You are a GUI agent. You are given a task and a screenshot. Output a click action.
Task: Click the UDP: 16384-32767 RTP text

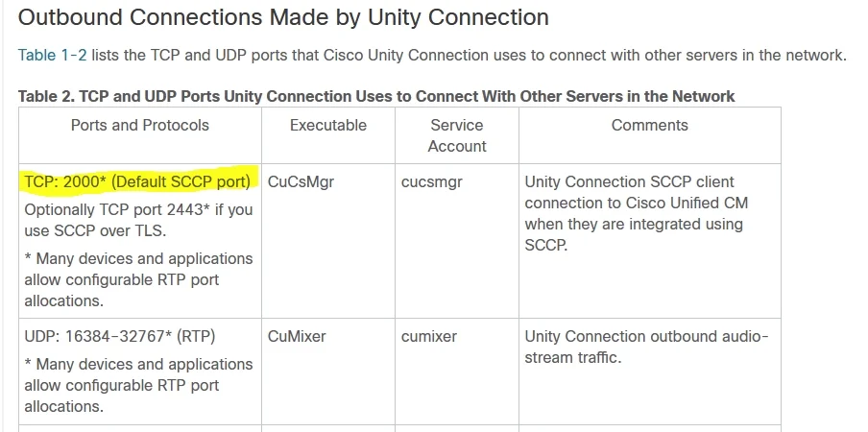120,336
